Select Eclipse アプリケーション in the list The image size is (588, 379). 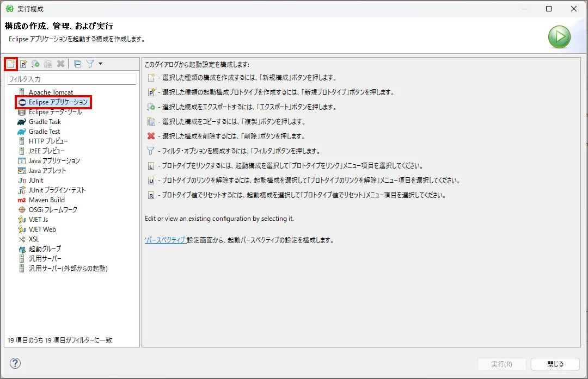click(58, 102)
